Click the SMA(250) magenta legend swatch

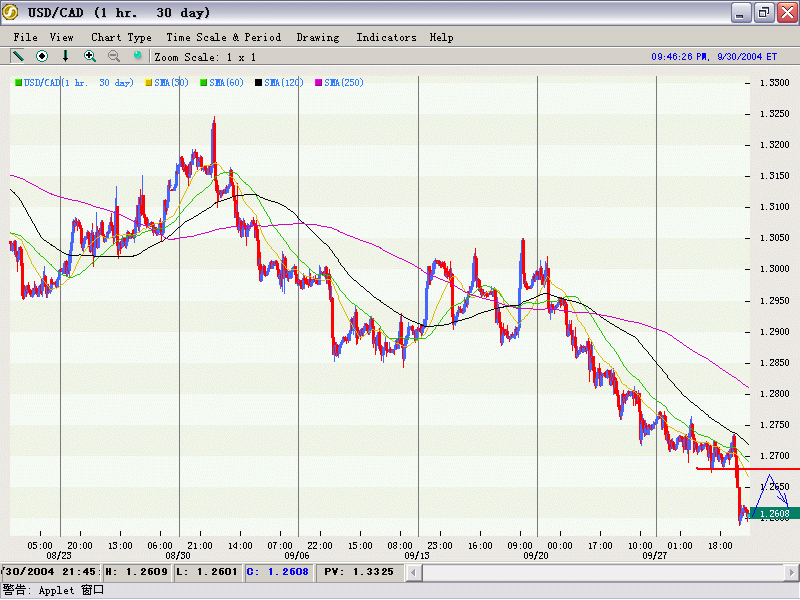(x=320, y=83)
